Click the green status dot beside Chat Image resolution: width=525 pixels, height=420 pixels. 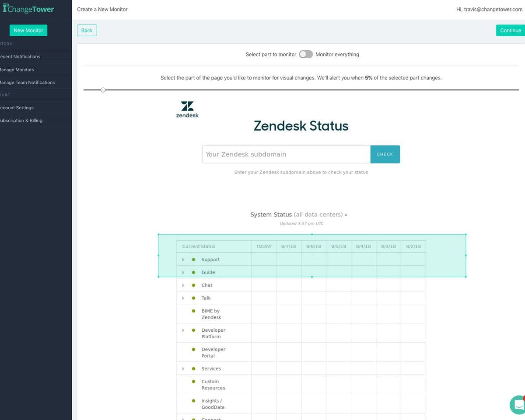pos(193,285)
